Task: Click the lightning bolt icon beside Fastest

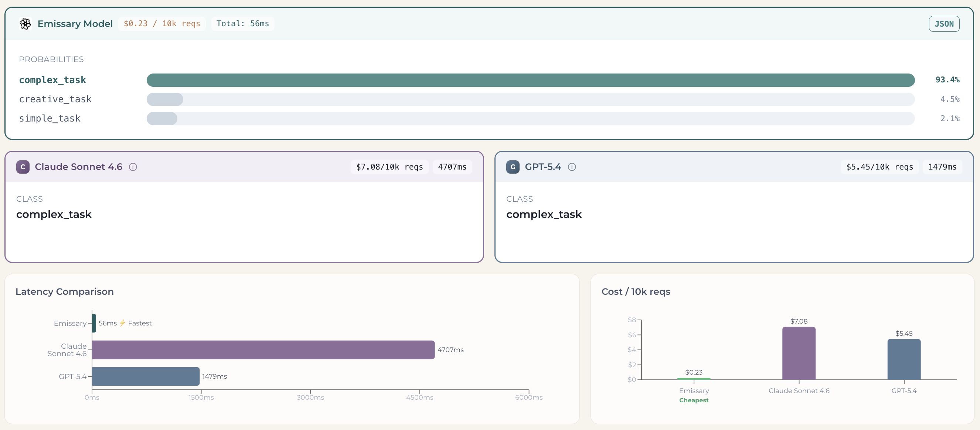Action: [123, 323]
